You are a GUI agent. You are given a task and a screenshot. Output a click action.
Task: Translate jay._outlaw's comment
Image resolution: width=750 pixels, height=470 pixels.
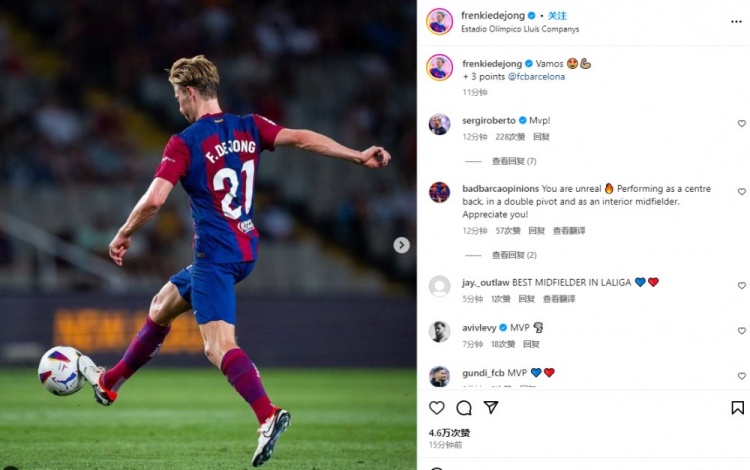pos(559,299)
